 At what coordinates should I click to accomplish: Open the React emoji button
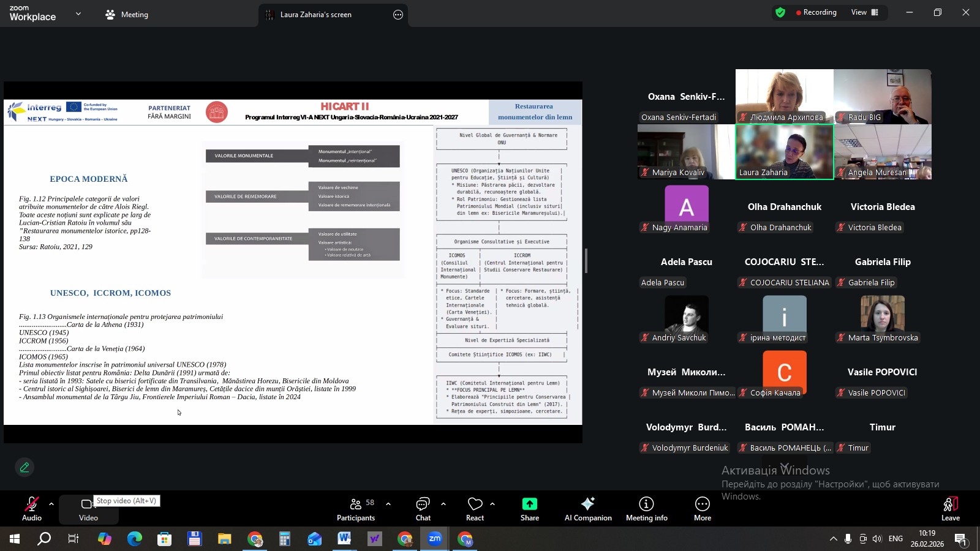[475, 508]
